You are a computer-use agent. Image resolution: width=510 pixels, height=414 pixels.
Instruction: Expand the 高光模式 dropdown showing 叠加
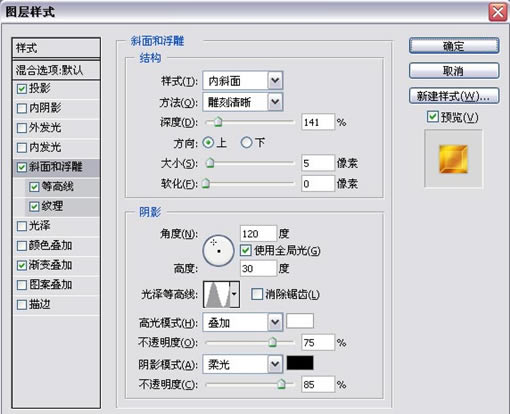pyautogui.click(x=243, y=322)
